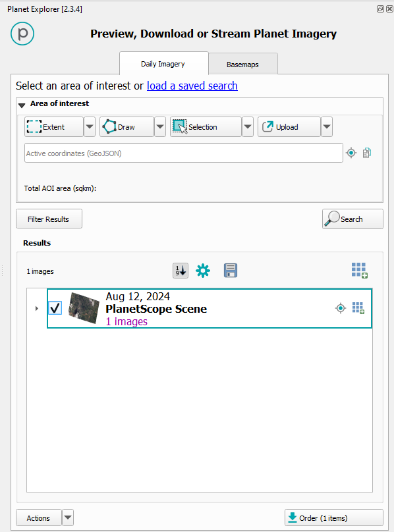Screen dimensions: 394x532
Task: Click the purple 1 images text
Action: [127, 322]
